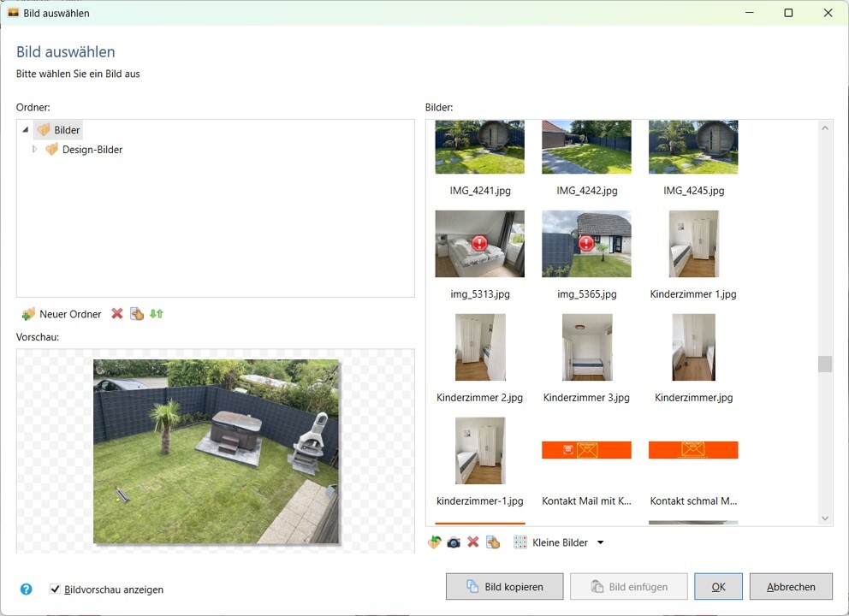Select thumbnail Kinderzimmer 2.jpg
This screenshot has height=616, width=849.
coord(480,347)
